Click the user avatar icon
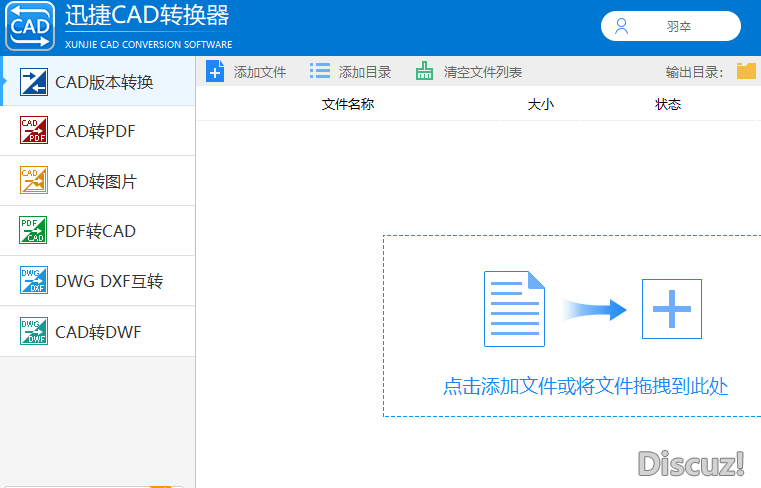This screenshot has width=761, height=488. (622, 26)
